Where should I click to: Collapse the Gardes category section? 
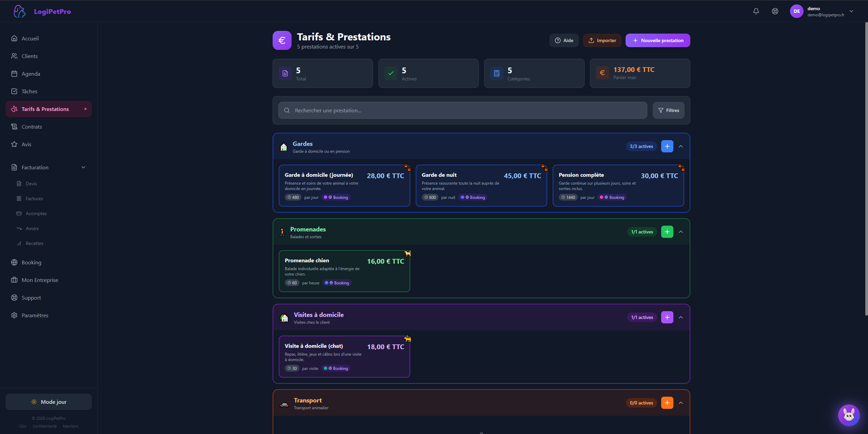pos(681,146)
